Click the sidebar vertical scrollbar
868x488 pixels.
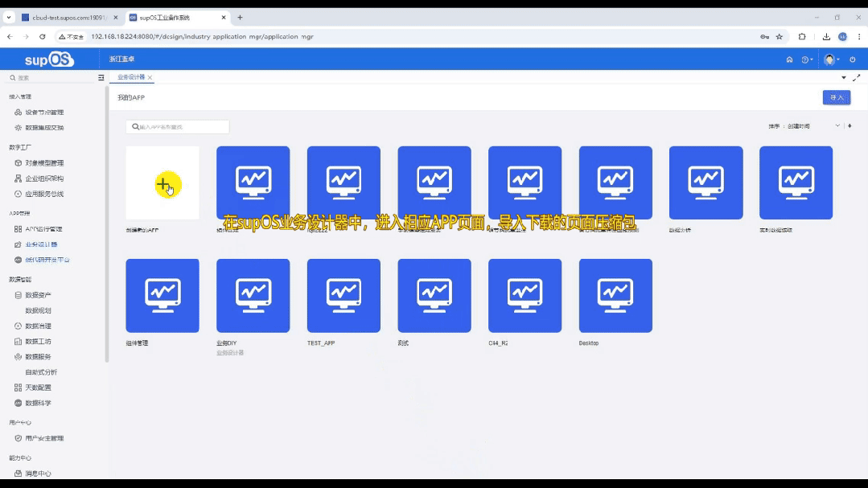[x=107, y=224]
